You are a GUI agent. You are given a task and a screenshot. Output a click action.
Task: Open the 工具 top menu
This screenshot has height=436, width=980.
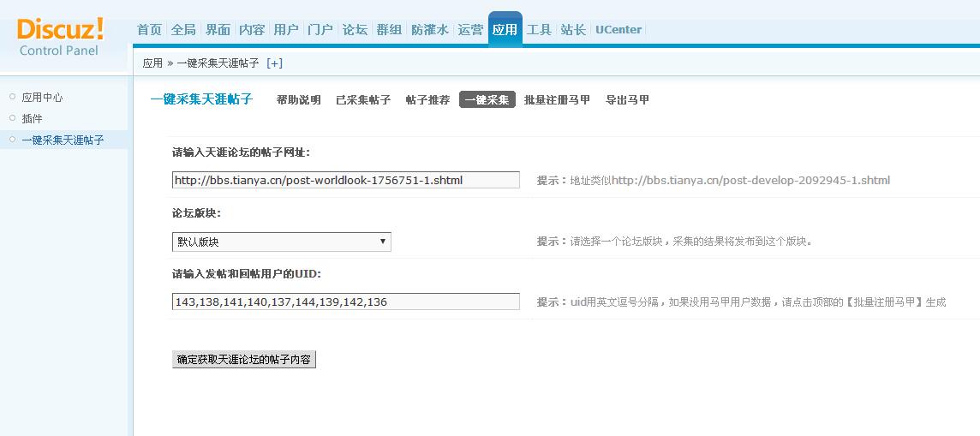(539, 29)
